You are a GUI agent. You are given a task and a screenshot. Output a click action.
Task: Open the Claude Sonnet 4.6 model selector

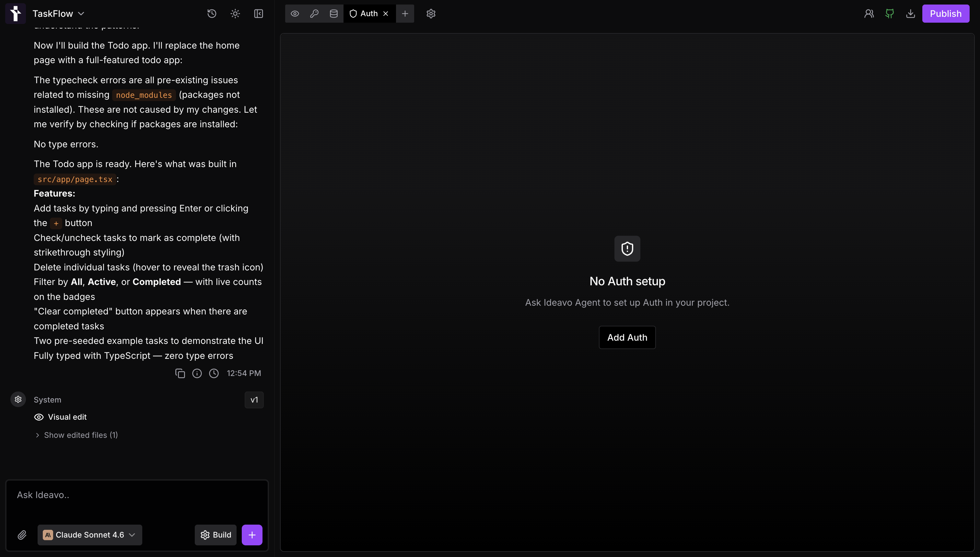click(89, 535)
